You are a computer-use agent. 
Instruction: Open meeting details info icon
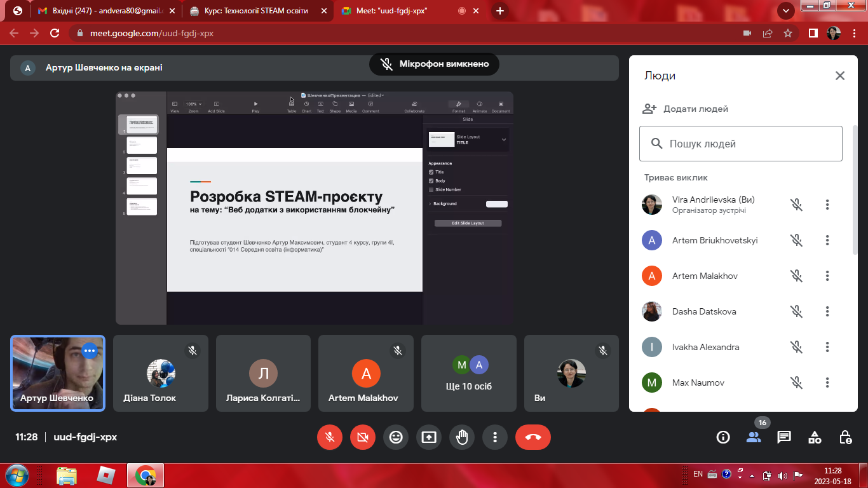[x=723, y=437]
